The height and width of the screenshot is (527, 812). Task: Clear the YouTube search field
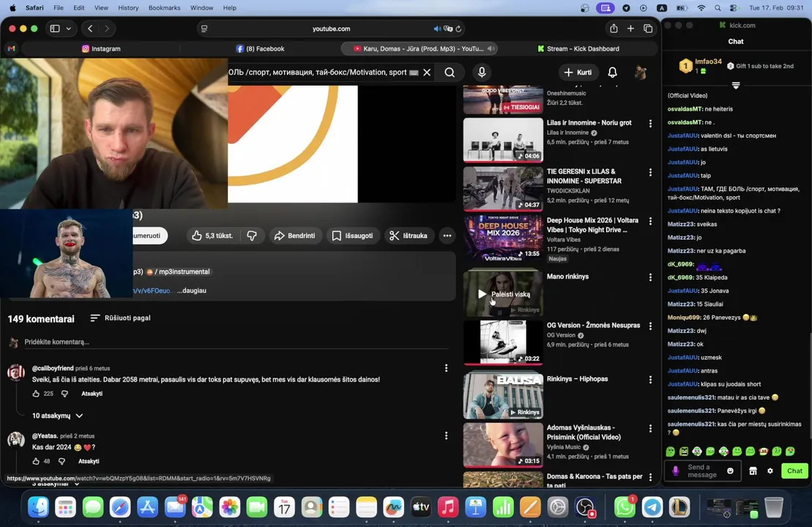(427, 72)
